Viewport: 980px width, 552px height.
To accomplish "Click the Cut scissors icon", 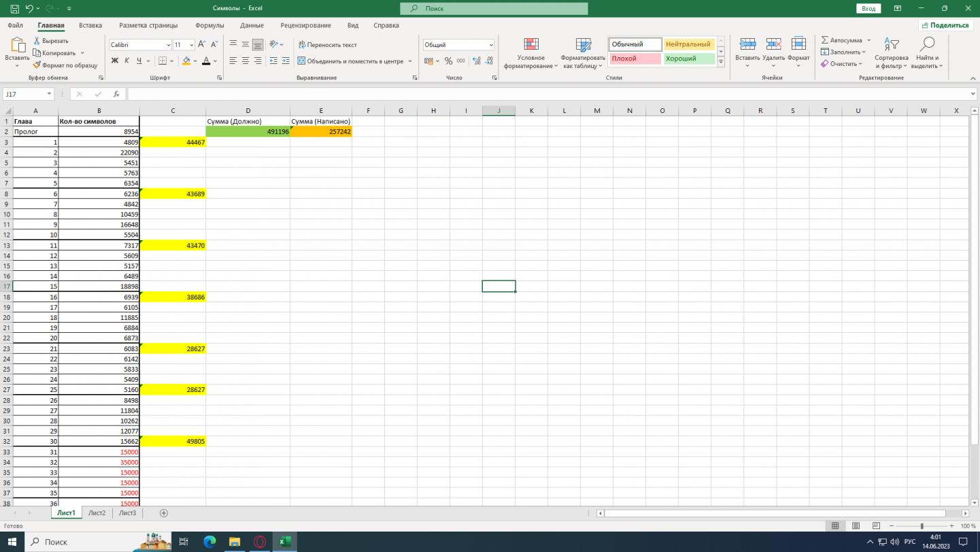I will tap(37, 41).
